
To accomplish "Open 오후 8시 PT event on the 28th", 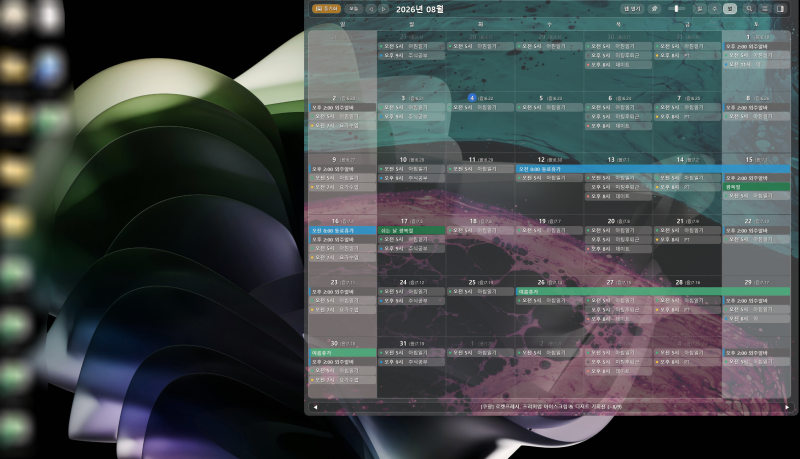I will [687, 310].
